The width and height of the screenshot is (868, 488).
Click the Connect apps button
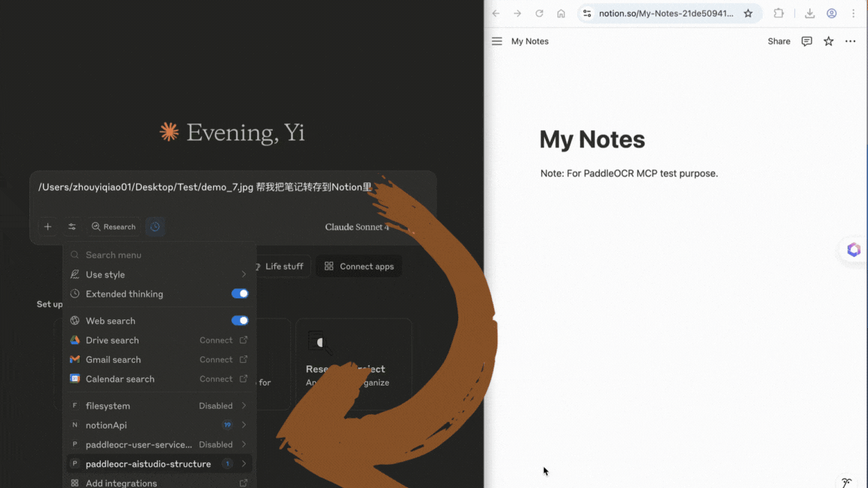(359, 266)
